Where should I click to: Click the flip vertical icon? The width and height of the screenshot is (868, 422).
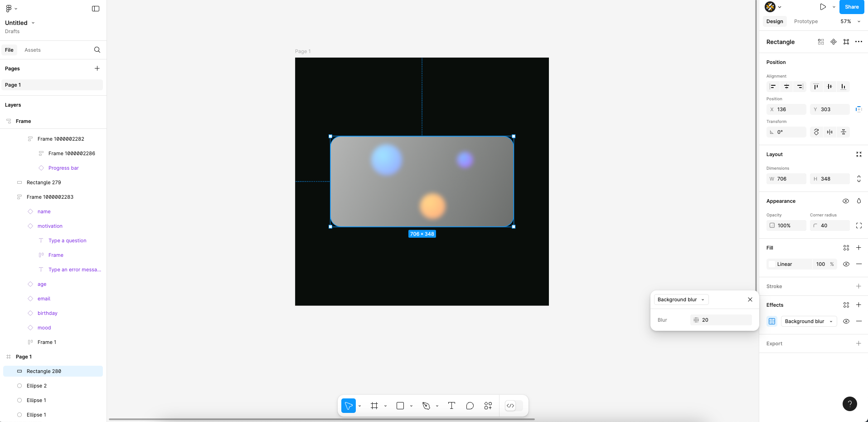point(844,132)
